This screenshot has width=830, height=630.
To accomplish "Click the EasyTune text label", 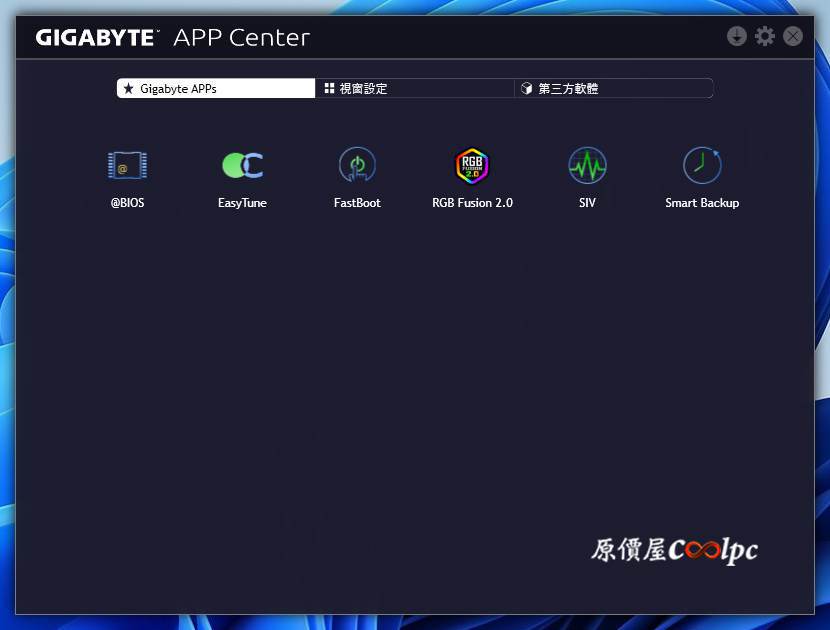I will click(242, 203).
